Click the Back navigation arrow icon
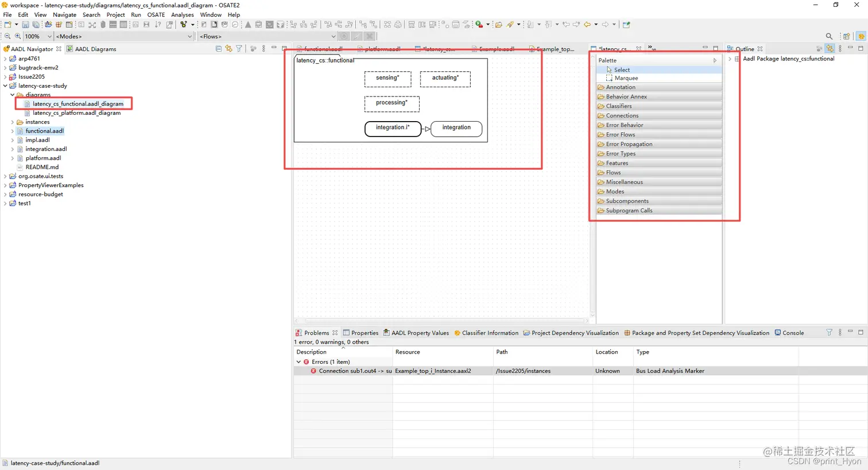The height and width of the screenshot is (470, 868). [x=587, y=25]
